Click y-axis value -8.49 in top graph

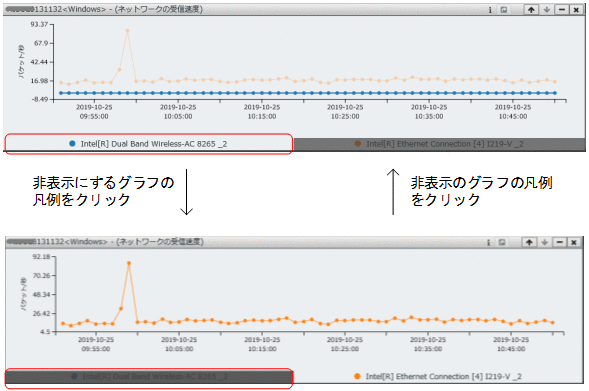click(39, 99)
